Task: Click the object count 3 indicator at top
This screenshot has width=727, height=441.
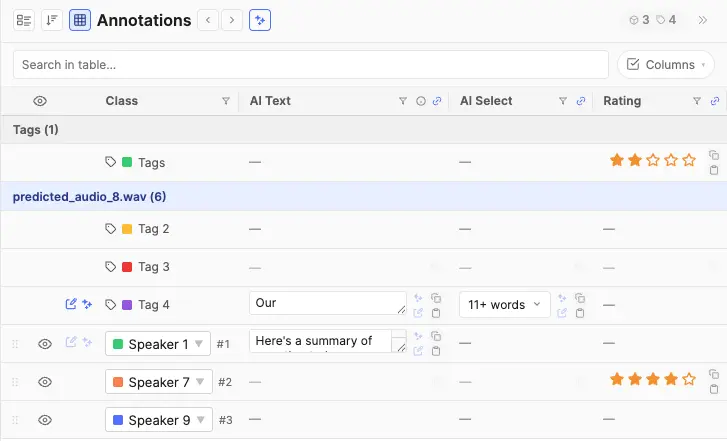Action: (639, 19)
